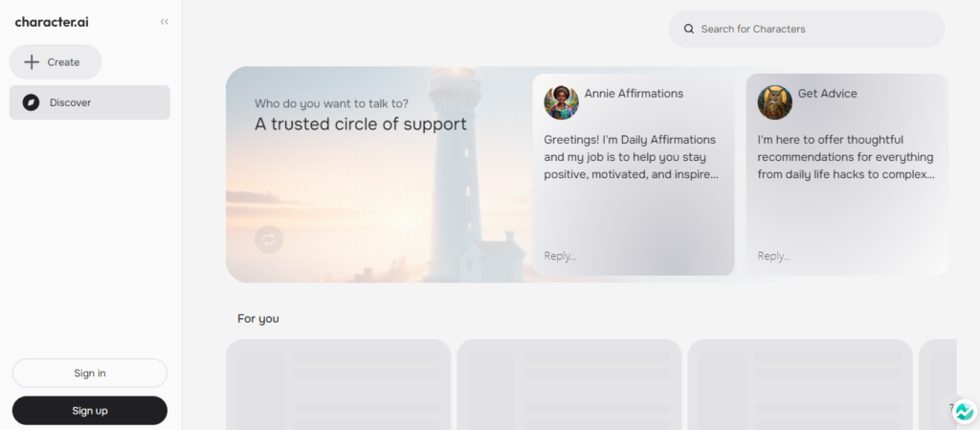Click the Sign in button

pos(90,373)
